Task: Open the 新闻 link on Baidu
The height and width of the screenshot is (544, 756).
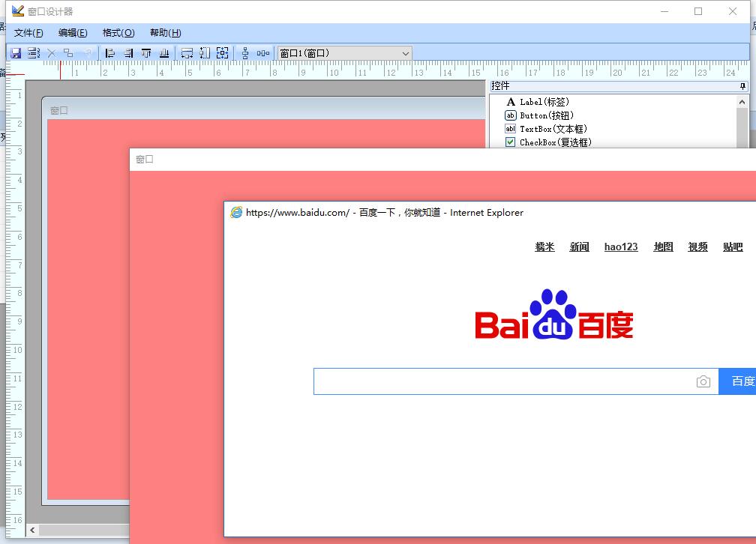Action: [x=580, y=247]
